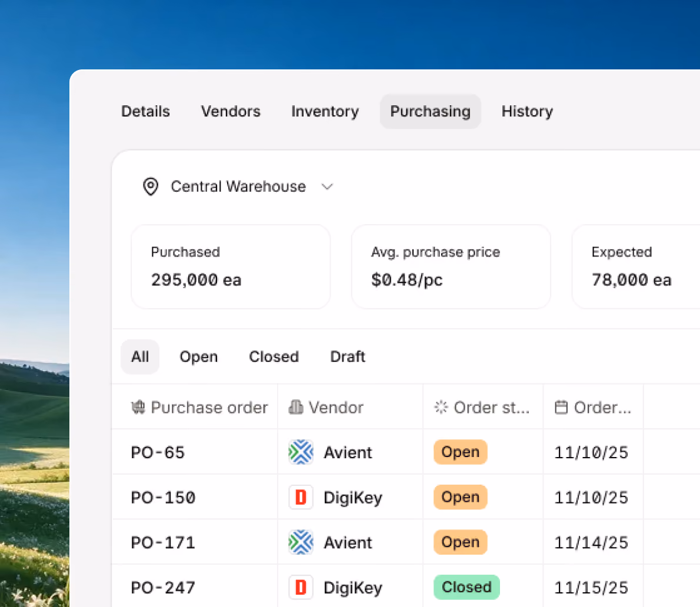Viewport: 700px width, 607px height.
Task: Open purchase order PO-171
Action: tap(163, 542)
